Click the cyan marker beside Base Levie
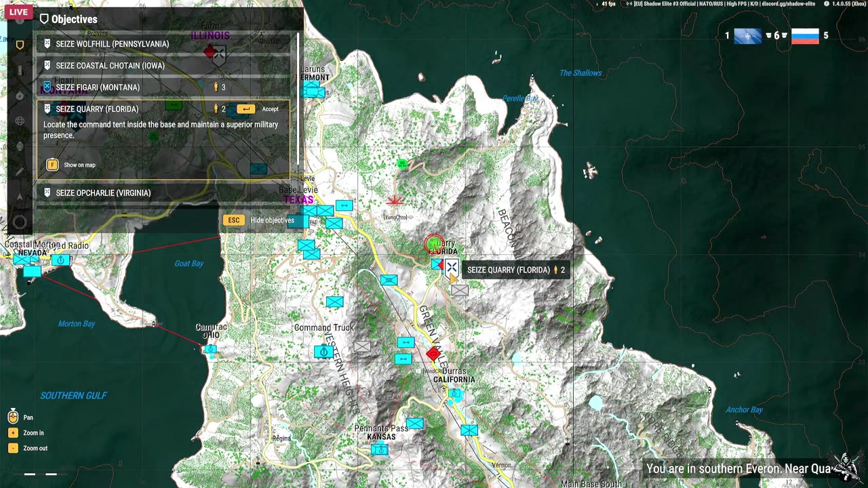Image resolution: width=868 pixels, height=488 pixels. point(344,205)
